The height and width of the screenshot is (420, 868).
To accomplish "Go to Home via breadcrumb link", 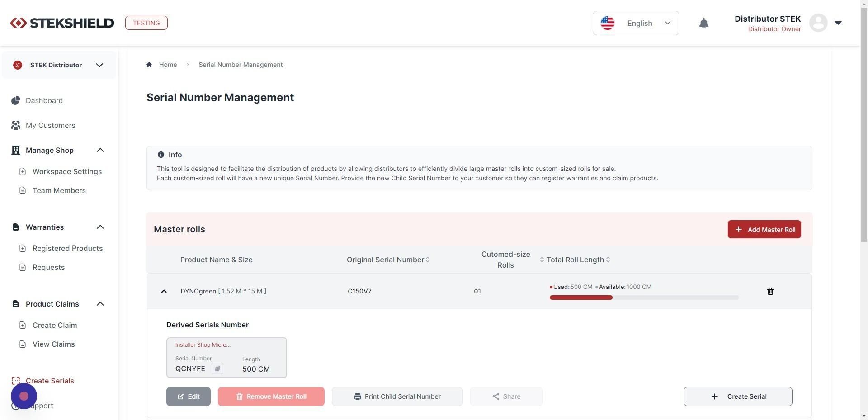I will click(x=168, y=65).
